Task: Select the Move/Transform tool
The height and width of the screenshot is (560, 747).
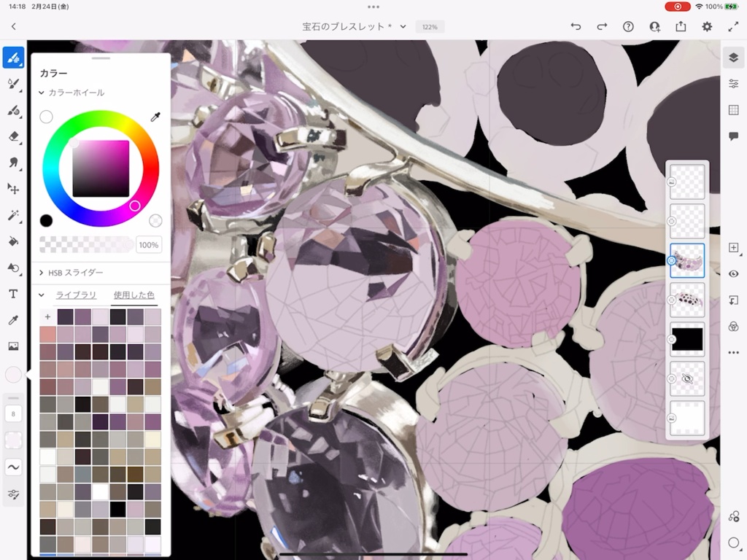Action: [x=13, y=189]
